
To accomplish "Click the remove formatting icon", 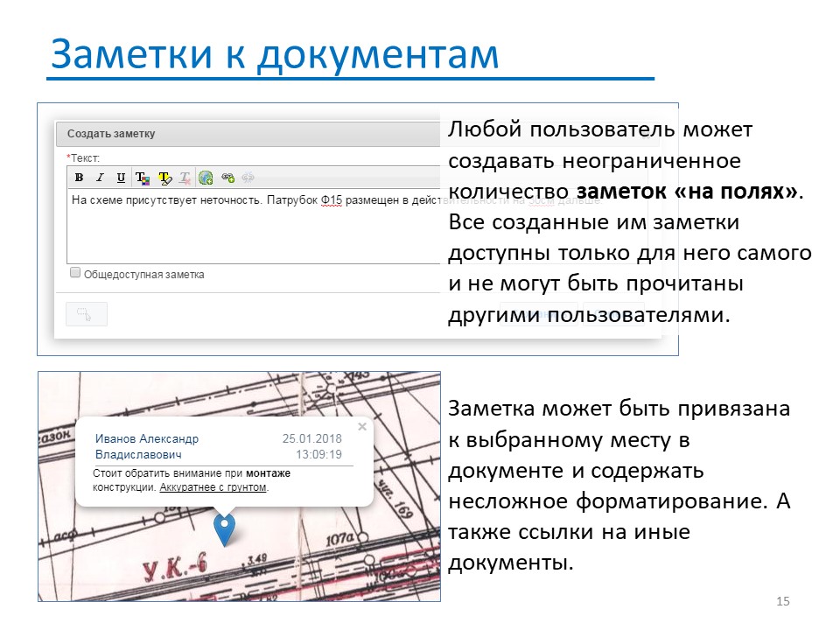I will pos(185,178).
